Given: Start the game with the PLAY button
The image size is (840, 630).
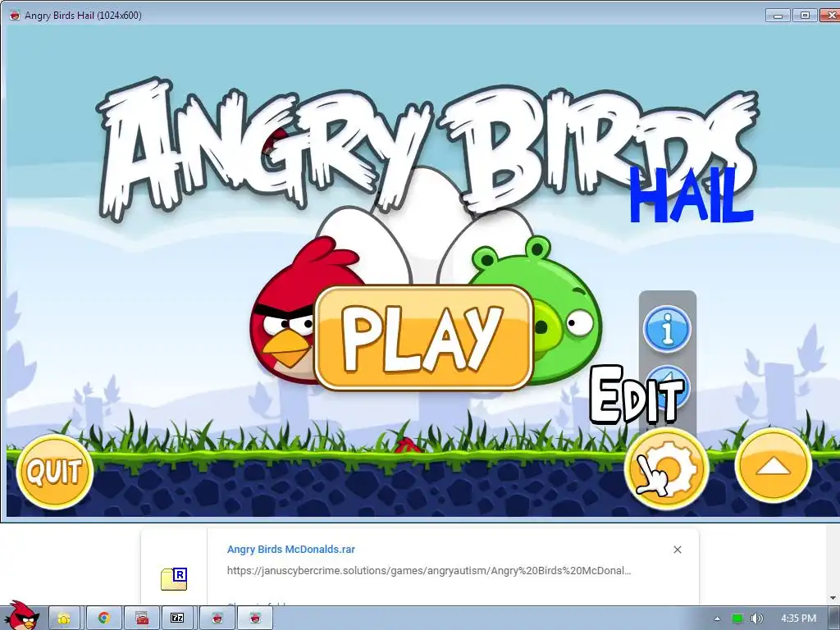Looking at the screenshot, I should (424, 338).
